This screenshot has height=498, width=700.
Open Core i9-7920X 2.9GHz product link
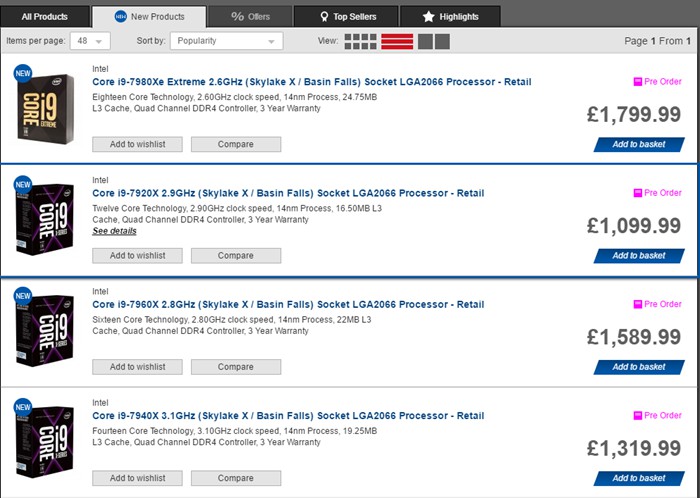pyautogui.click(x=288, y=193)
